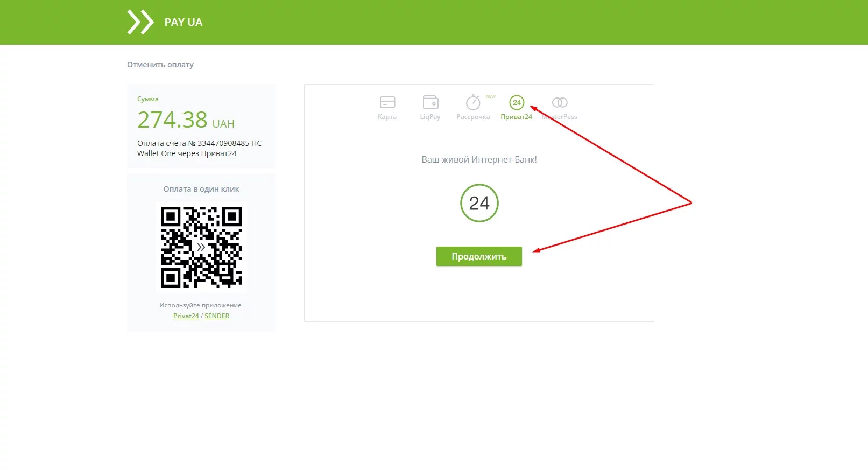The height and width of the screenshot is (469, 868).
Task: Click the PAY UA header text
Action: (x=184, y=22)
